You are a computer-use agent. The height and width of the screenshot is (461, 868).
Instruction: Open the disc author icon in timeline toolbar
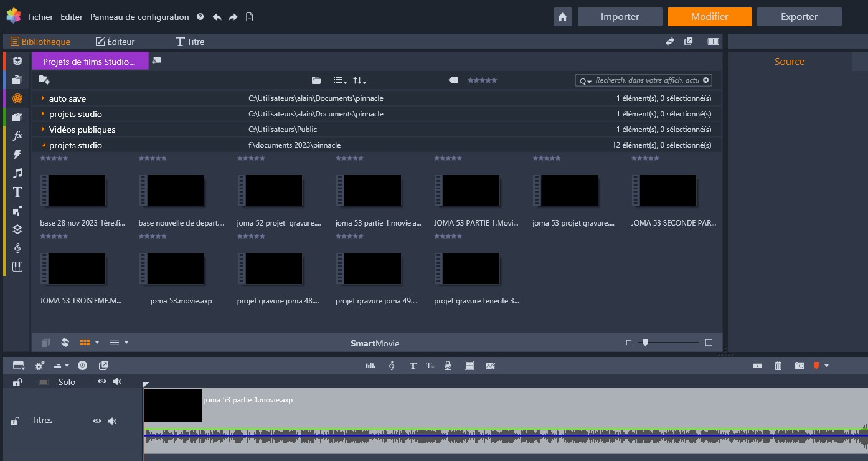click(x=82, y=366)
